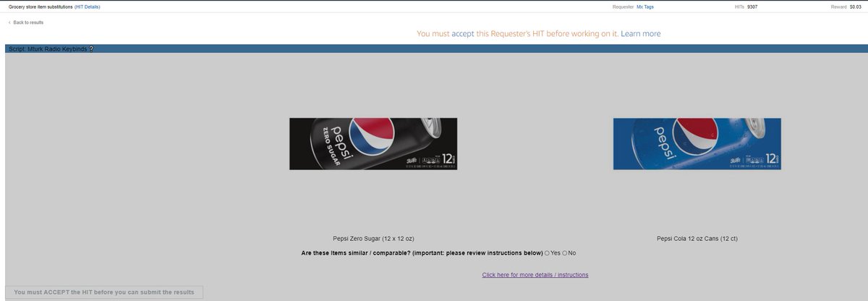
Task: Open the HIT Details link
Action: click(x=87, y=7)
